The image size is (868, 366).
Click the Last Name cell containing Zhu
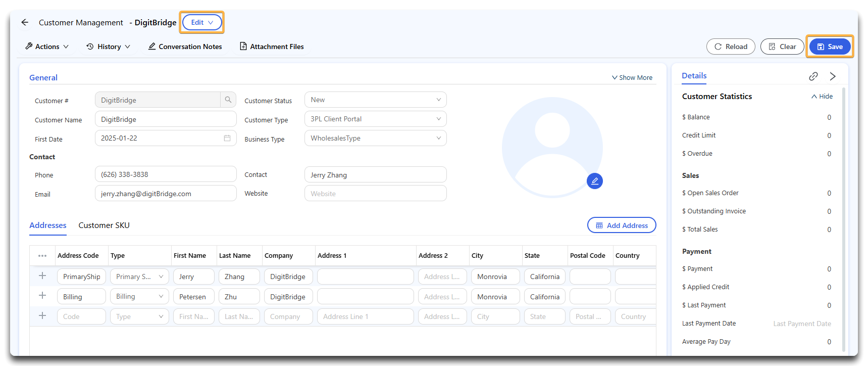pos(239,297)
